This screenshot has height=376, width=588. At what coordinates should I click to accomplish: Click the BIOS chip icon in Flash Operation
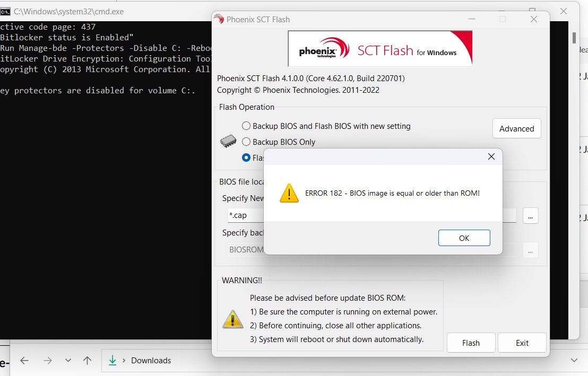click(228, 141)
